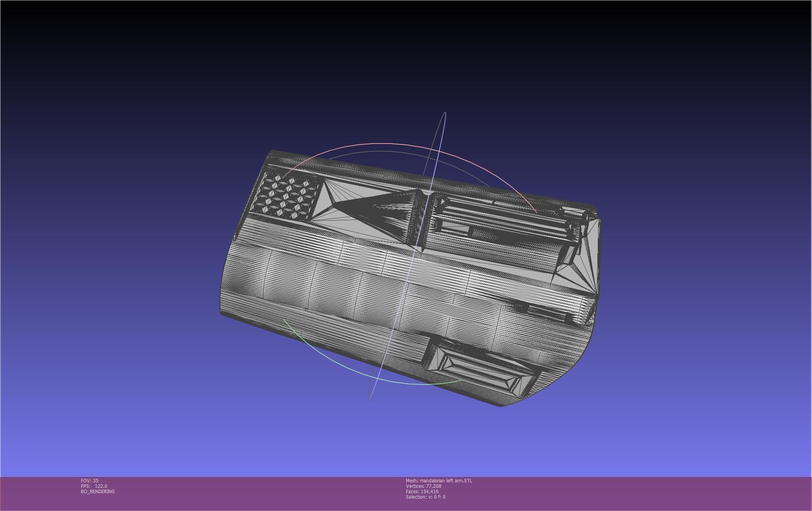Click the Vertices: 77,208 count
Viewport: 812px width, 511px height.
point(423,486)
